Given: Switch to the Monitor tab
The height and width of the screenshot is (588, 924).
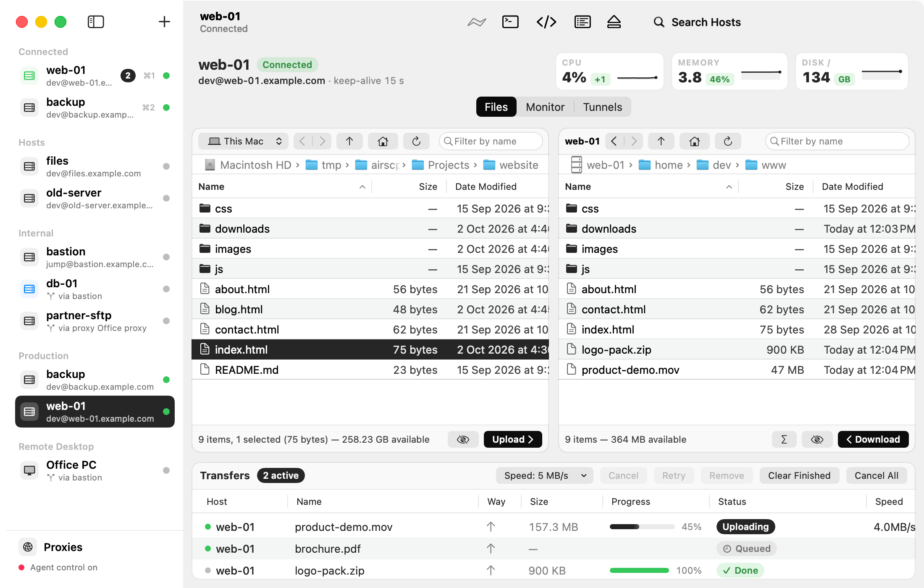Looking at the screenshot, I should [545, 107].
